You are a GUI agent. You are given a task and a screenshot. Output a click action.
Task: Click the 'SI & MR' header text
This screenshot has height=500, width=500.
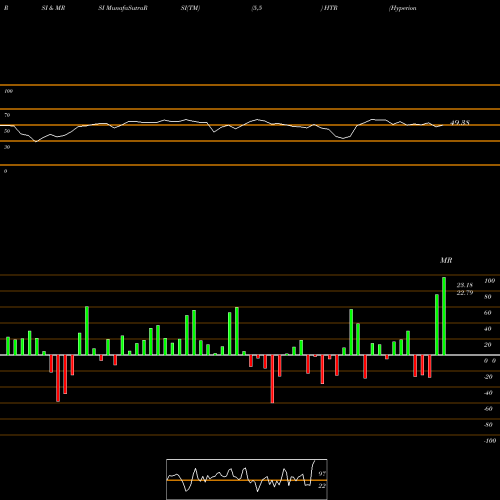point(53,8)
